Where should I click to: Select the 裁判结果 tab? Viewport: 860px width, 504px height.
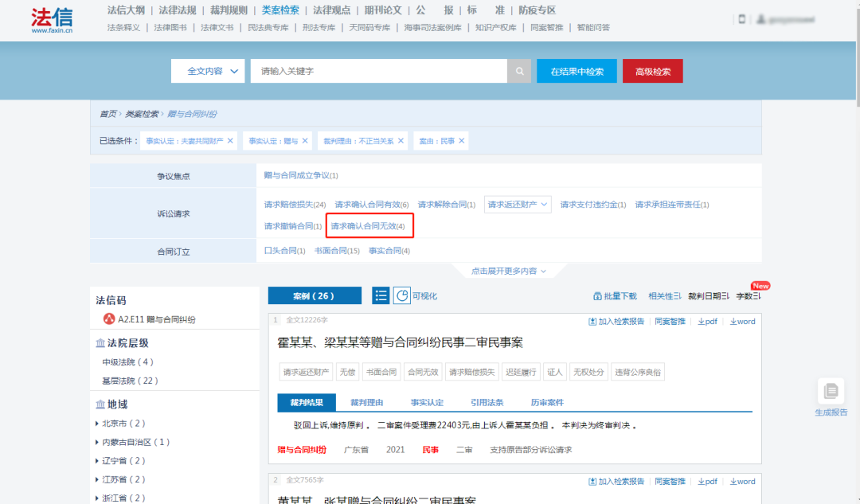click(x=307, y=403)
